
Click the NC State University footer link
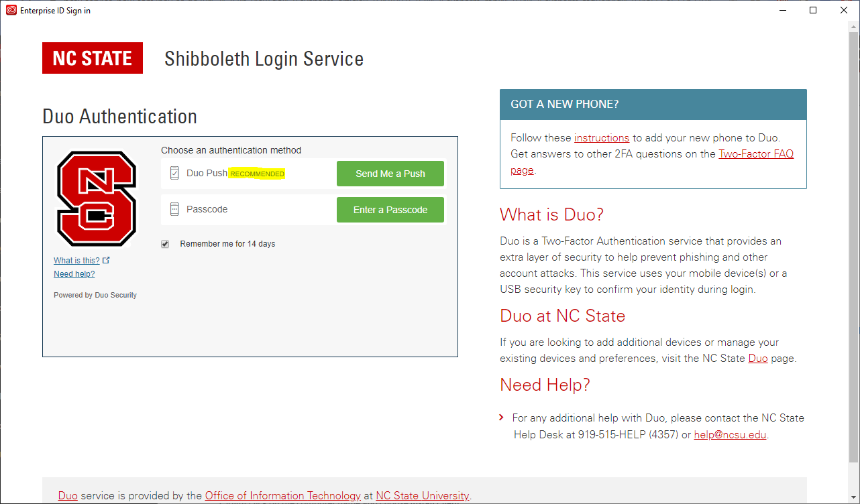422,495
